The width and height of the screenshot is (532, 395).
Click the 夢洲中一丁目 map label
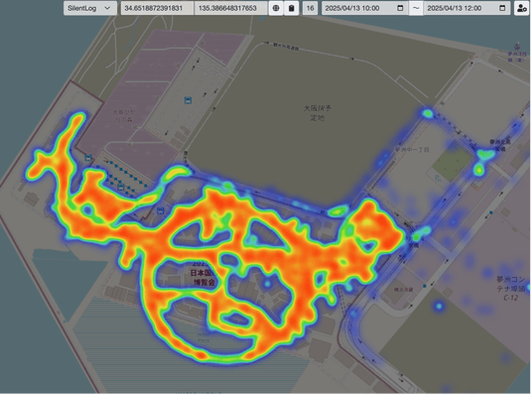[x=412, y=149]
